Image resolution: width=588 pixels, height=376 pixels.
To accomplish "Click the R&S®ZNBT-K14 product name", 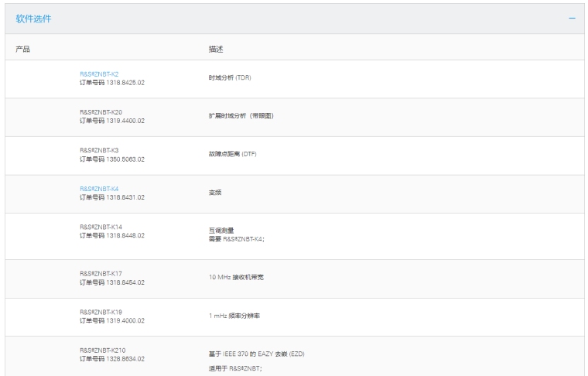I will (x=101, y=227).
